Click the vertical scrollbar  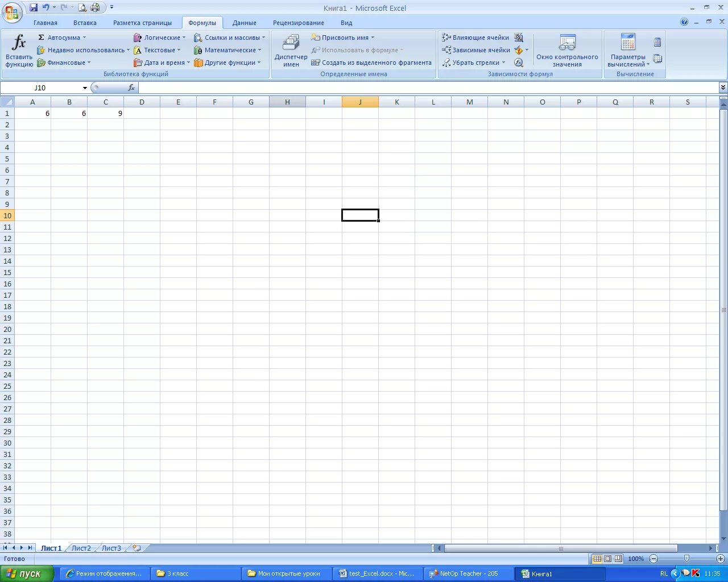pos(723,310)
